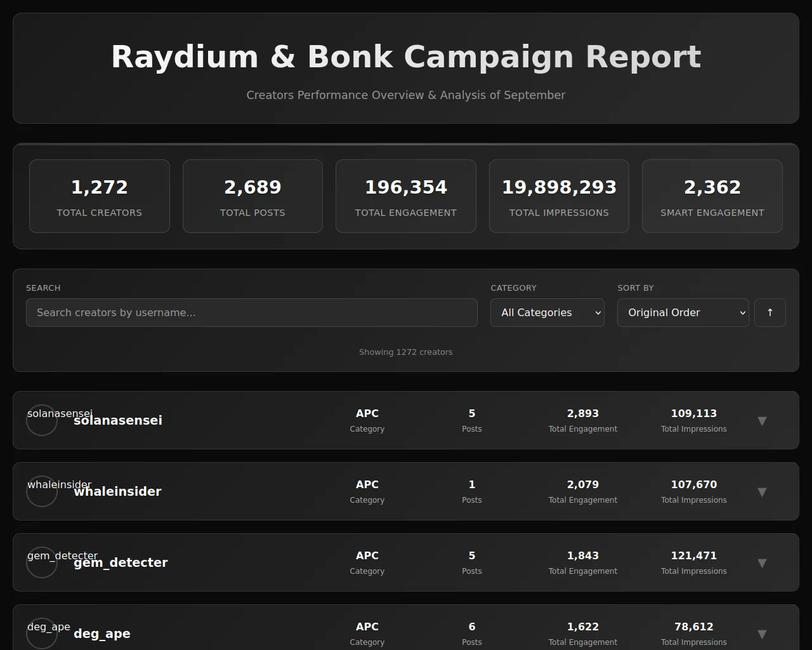
Task: Select the bold gem_detecter username
Action: [121, 562]
